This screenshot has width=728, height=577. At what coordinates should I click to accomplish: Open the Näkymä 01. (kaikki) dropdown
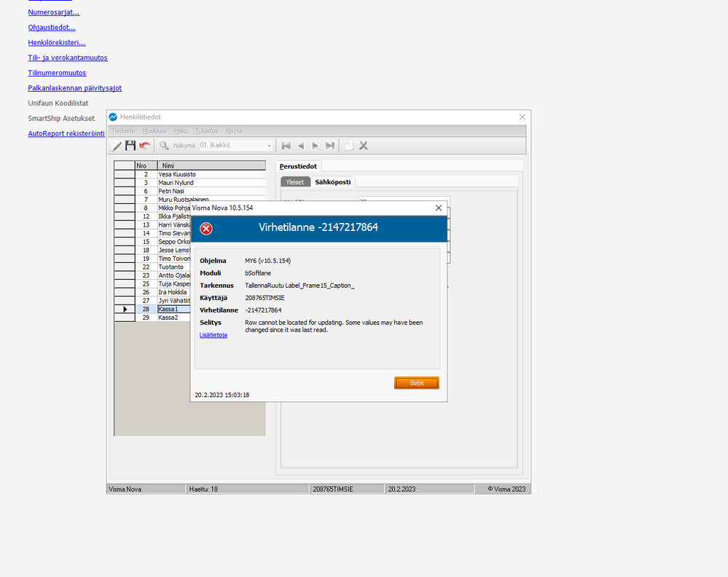[236, 145]
